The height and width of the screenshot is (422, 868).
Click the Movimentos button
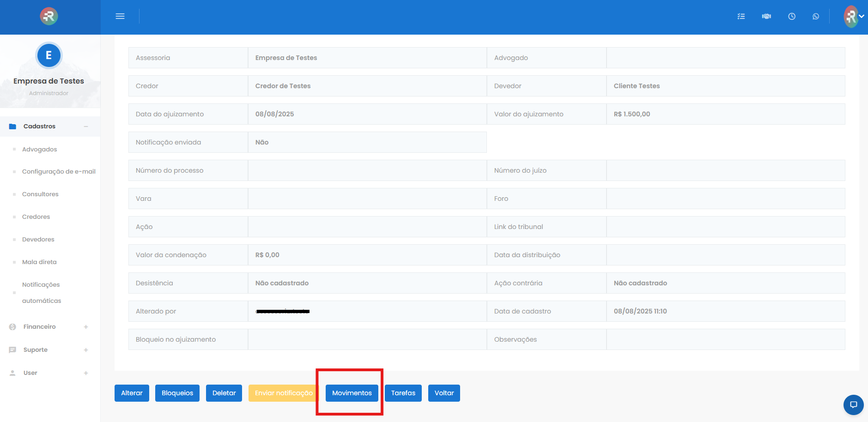click(x=352, y=393)
